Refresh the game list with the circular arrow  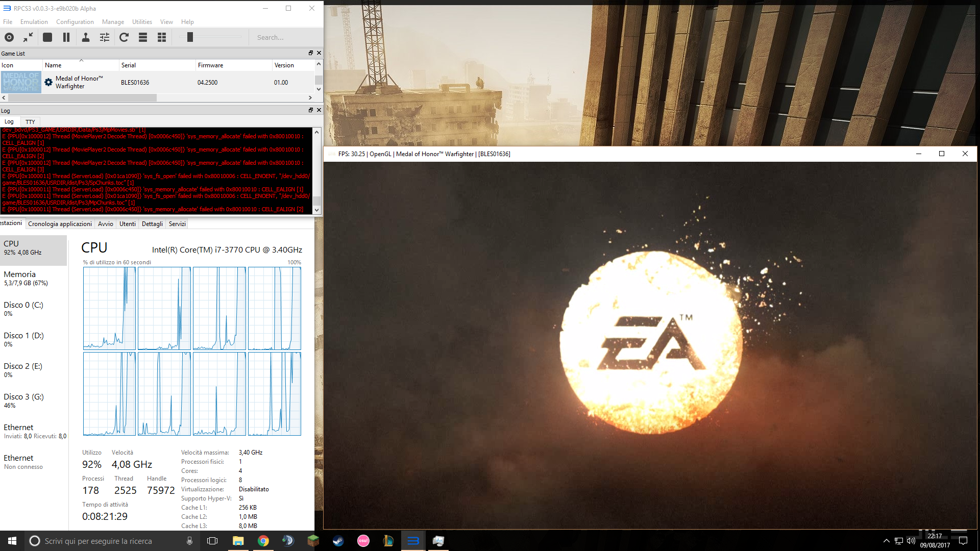click(x=124, y=37)
